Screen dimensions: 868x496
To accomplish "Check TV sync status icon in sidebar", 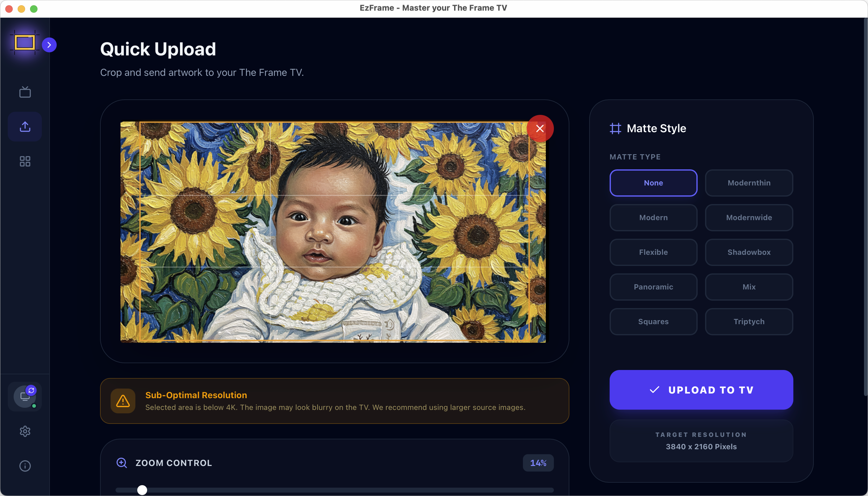I will [x=24, y=396].
